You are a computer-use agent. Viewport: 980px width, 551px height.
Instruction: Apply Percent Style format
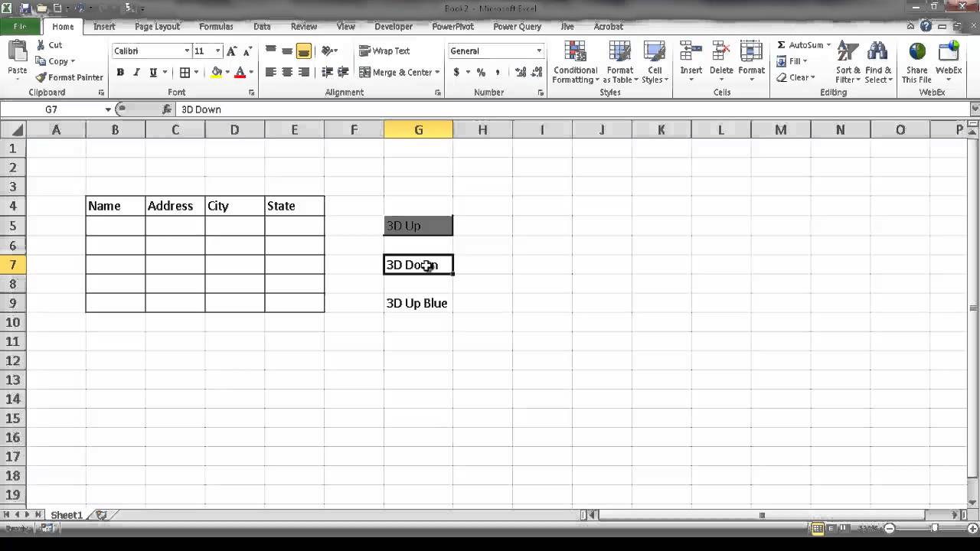point(481,73)
